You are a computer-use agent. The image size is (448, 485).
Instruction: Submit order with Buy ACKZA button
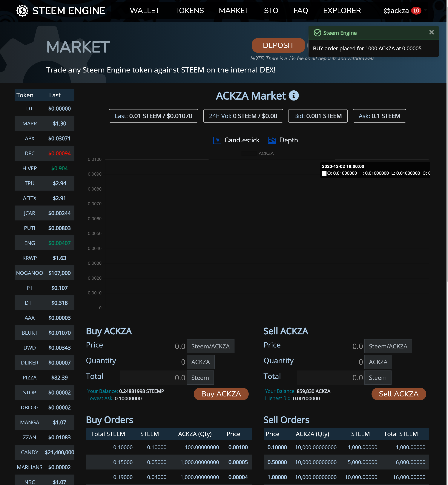(221, 394)
